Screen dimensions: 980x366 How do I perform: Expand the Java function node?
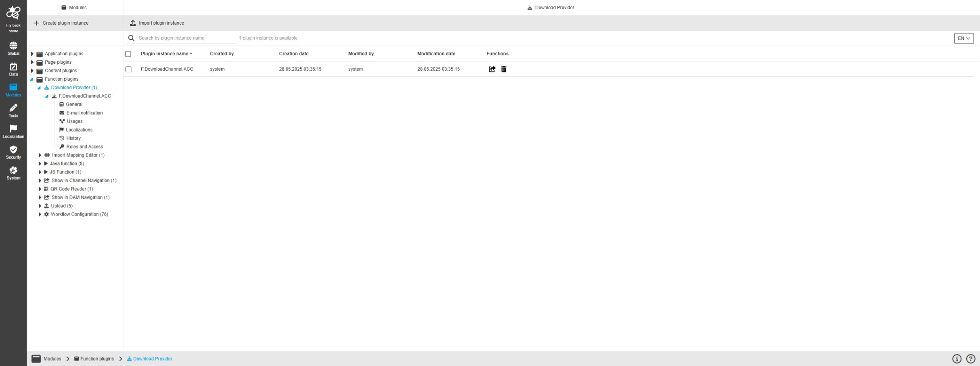click(x=40, y=163)
